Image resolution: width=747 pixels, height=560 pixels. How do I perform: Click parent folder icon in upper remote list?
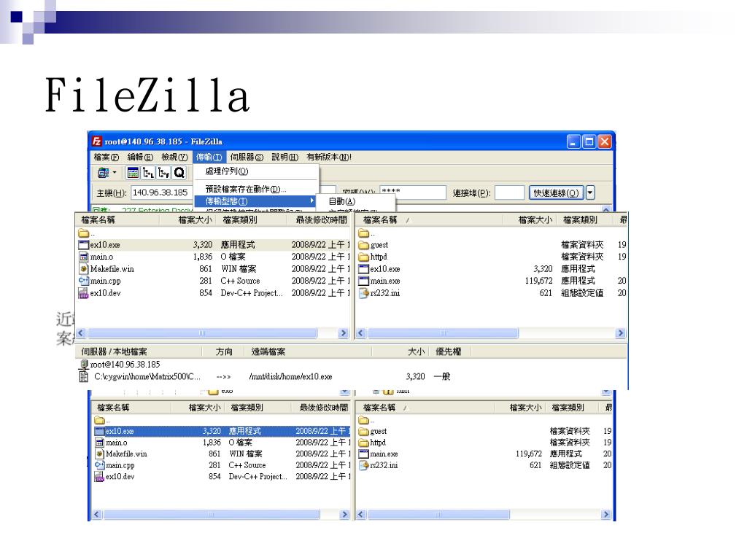point(364,233)
